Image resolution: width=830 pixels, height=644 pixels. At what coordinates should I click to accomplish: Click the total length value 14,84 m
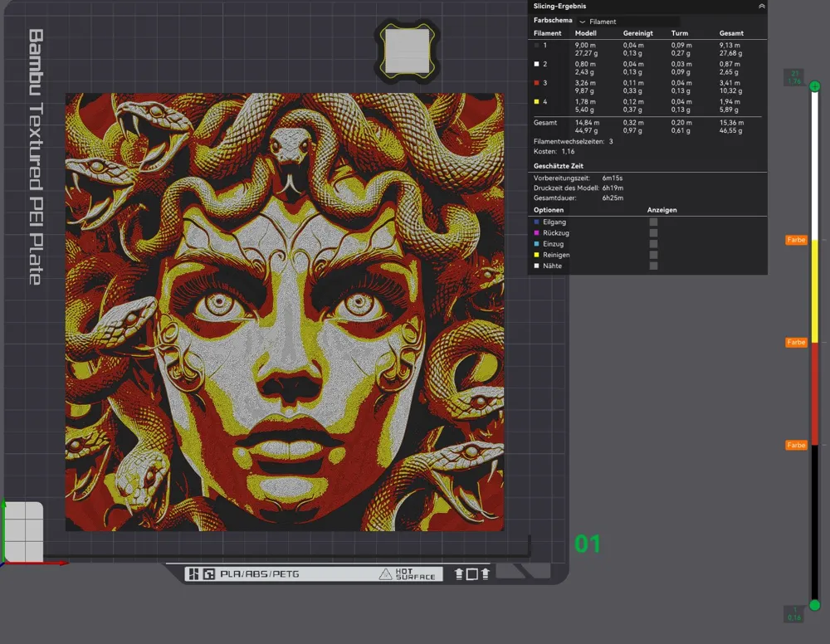(x=587, y=123)
